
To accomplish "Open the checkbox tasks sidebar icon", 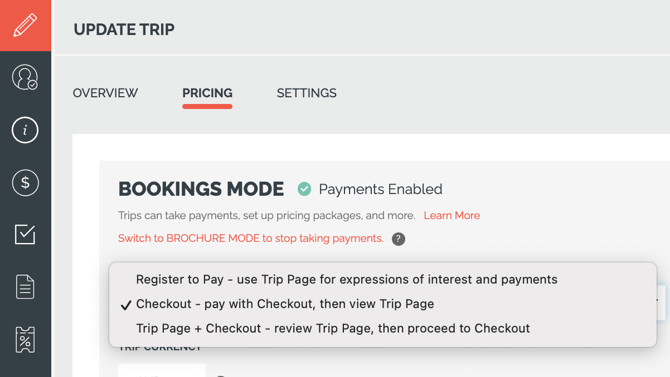I will pos(25,234).
